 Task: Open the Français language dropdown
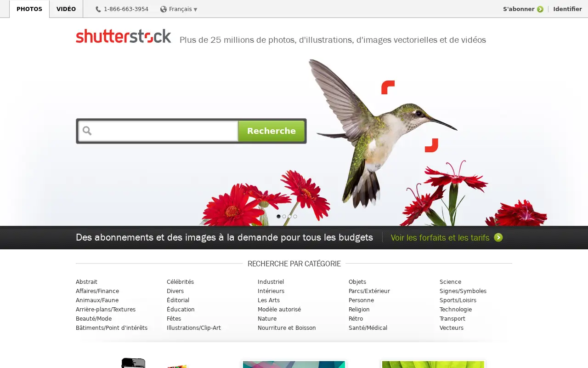pyautogui.click(x=183, y=9)
